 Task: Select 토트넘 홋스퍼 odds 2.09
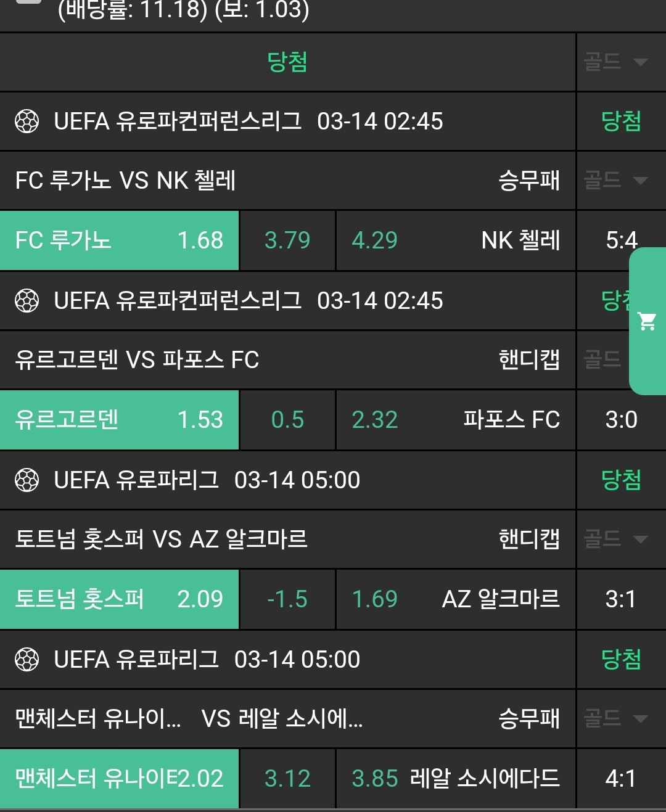pos(119,599)
